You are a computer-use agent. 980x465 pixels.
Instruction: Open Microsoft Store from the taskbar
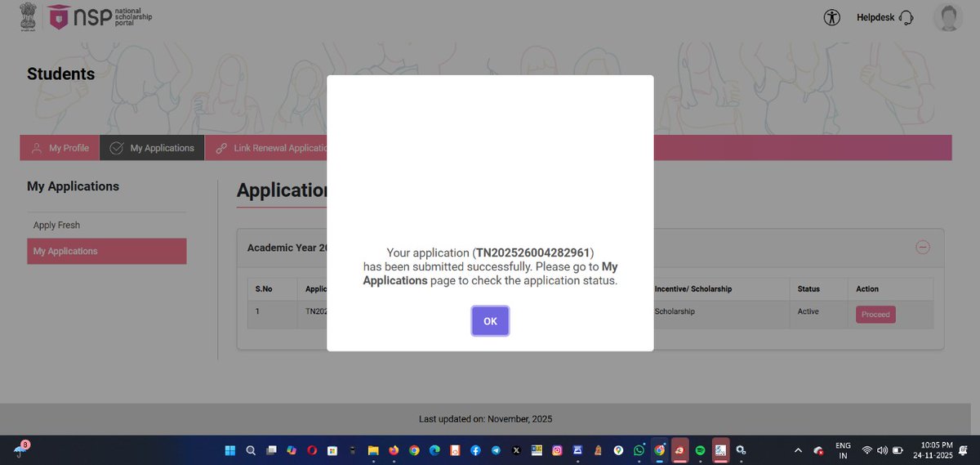coord(332,450)
